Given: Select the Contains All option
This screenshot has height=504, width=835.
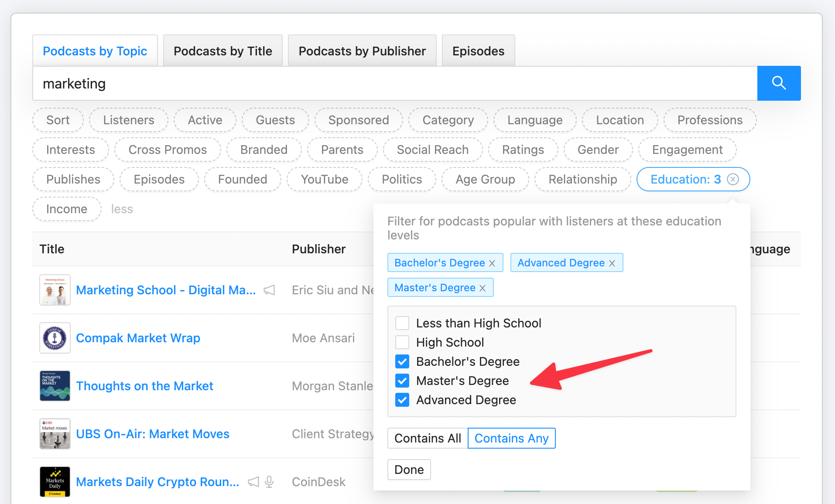Looking at the screenshot, I should 428,438.
